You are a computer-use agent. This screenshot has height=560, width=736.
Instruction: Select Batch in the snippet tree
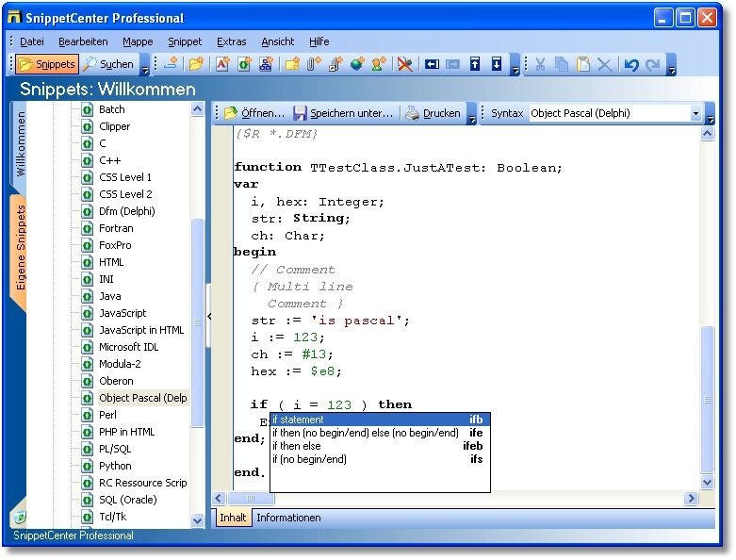pyautogui.click(x=112, y=109)
